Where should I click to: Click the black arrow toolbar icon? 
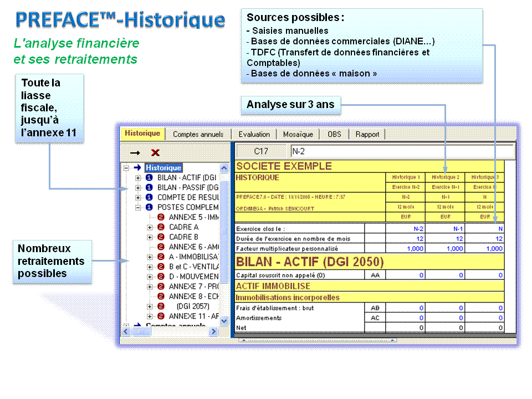(x=135, y=153)
